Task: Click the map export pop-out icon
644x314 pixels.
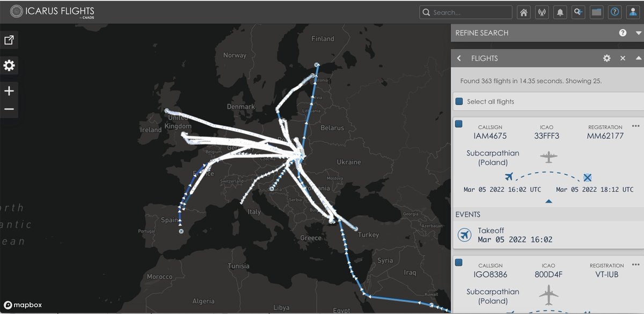Action: point(9,40)
